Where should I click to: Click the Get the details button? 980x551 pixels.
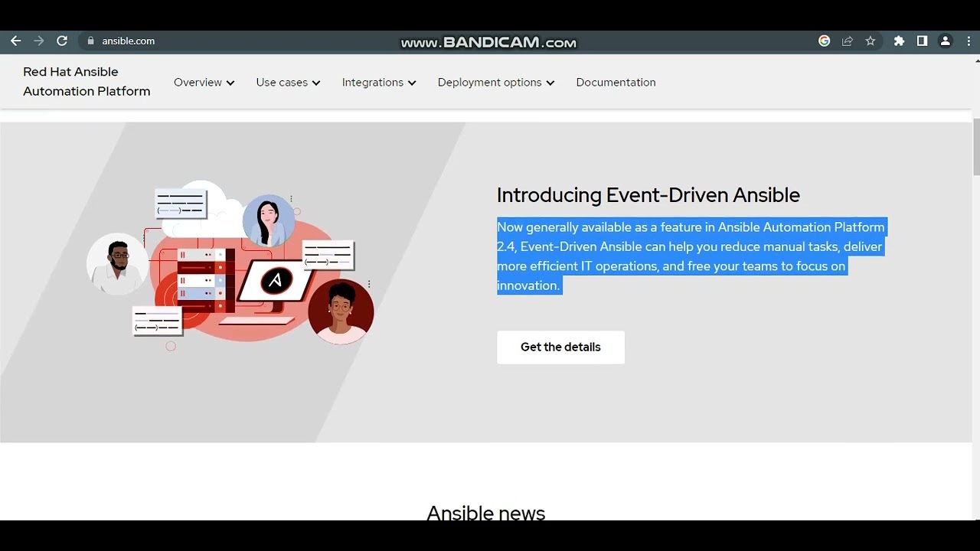[560, 347]
